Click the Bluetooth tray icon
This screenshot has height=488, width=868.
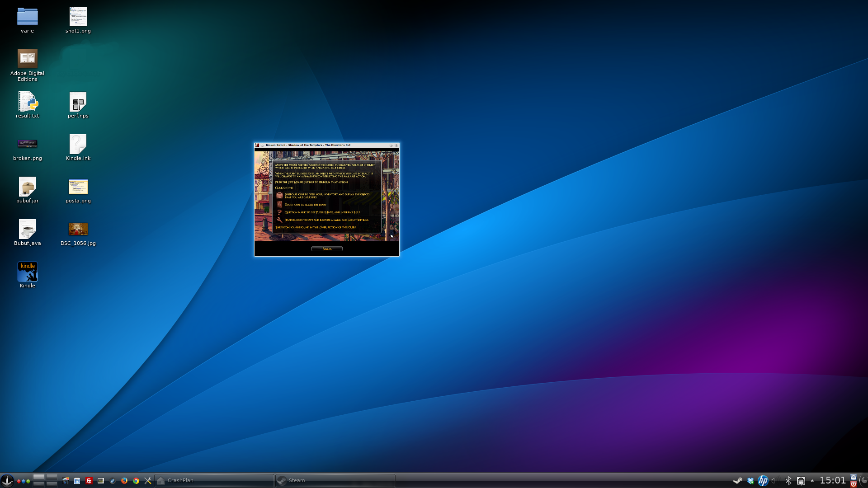coord(788,481)
